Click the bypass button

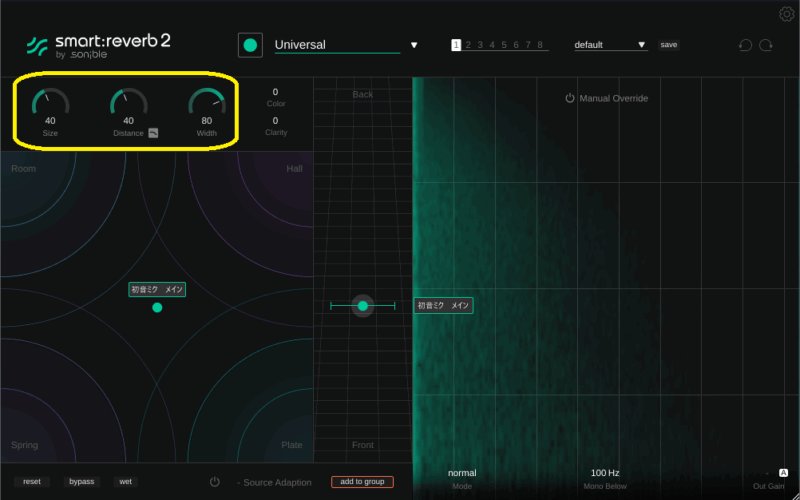point(82,482)
